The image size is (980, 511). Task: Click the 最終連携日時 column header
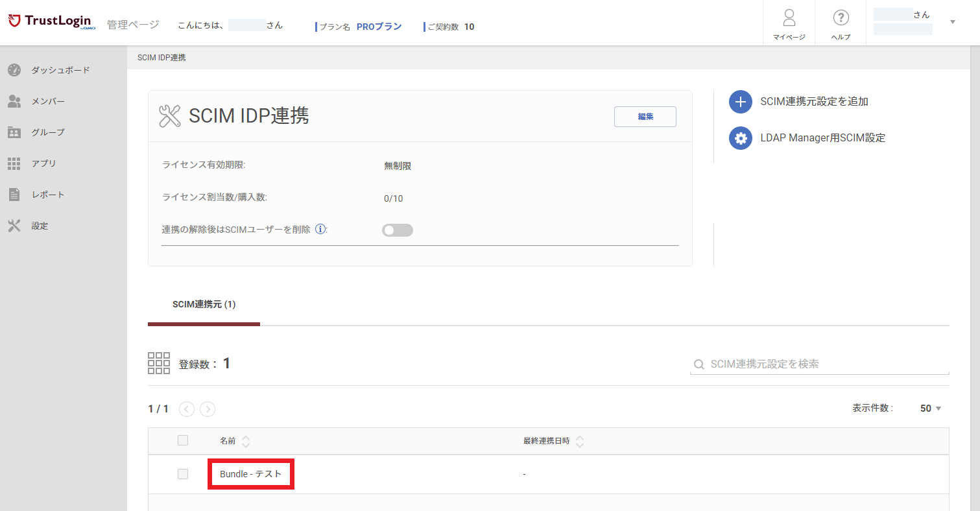(x=547, y=441)
